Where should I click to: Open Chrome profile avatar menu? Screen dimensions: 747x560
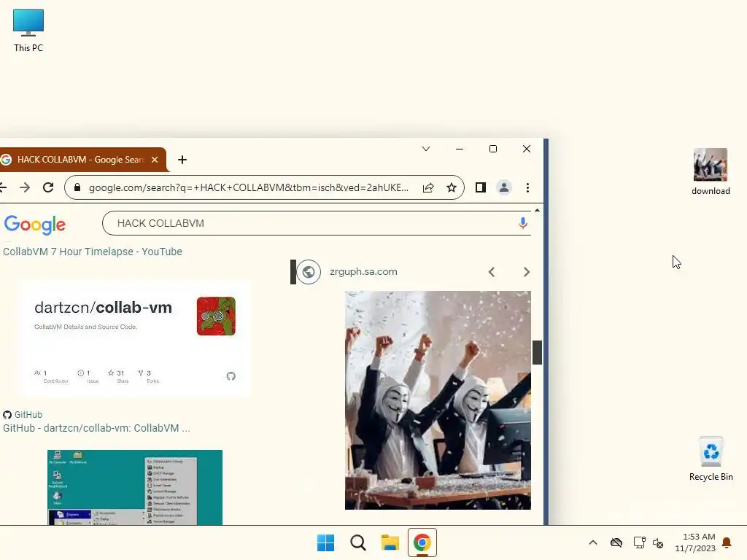click(x=503, y=187)
